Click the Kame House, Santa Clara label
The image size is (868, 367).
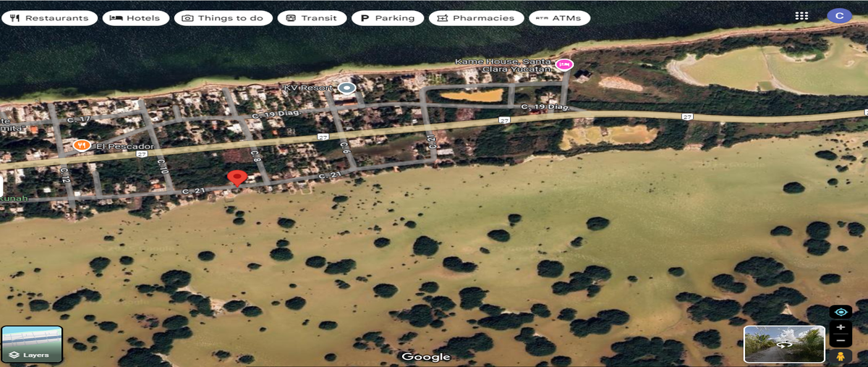[x=504, y=66]
